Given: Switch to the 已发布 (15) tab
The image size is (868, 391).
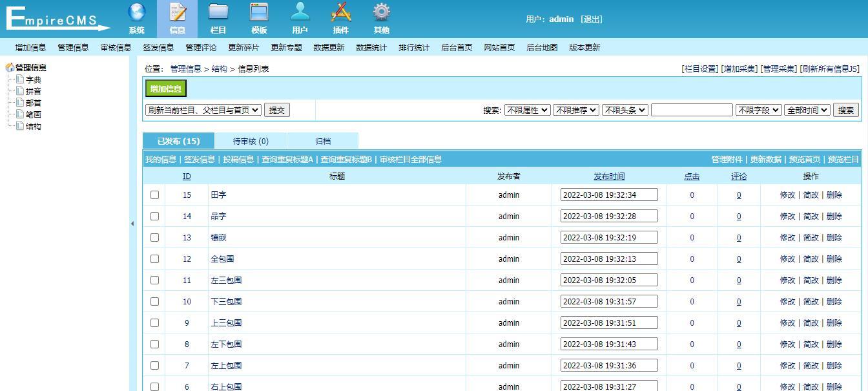Looking at the screenshot, I should 179,141.
